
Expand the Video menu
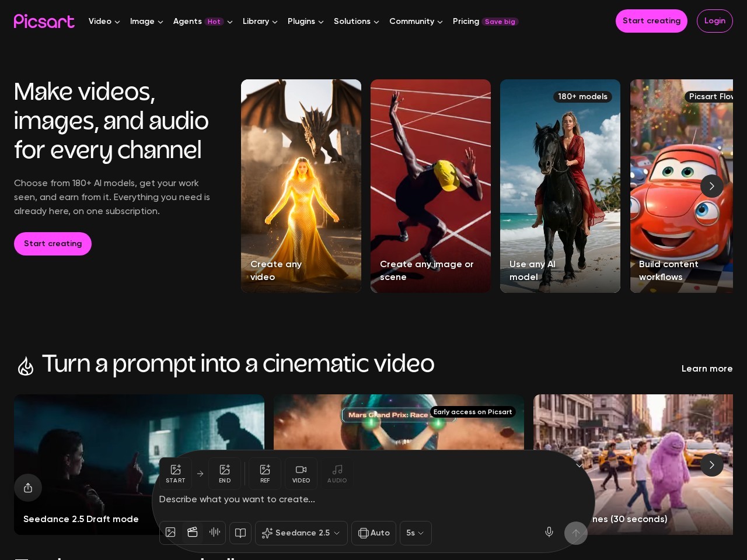(104, 21)
